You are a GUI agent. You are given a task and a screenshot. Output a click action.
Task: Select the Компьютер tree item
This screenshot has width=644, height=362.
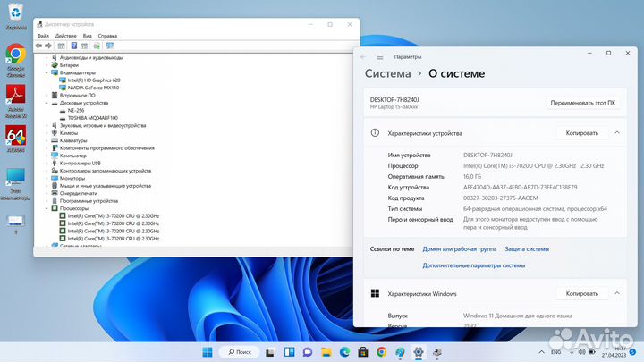coord(73,156)
